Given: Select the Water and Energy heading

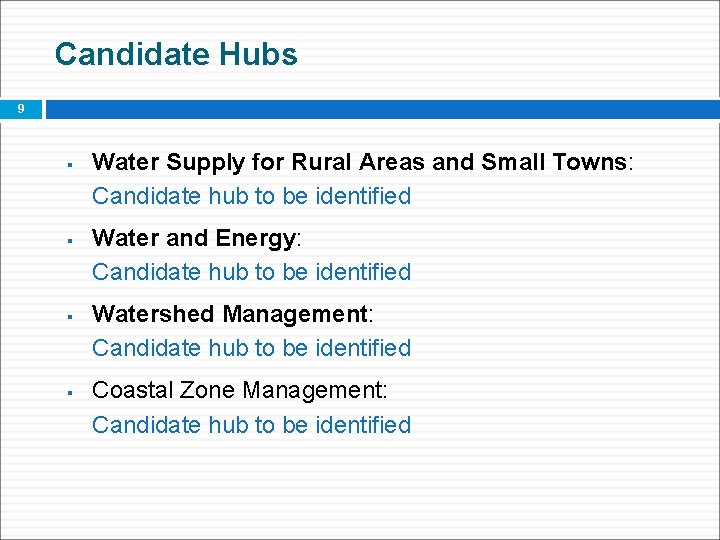Looking at the screenshot, I should 197,239.
